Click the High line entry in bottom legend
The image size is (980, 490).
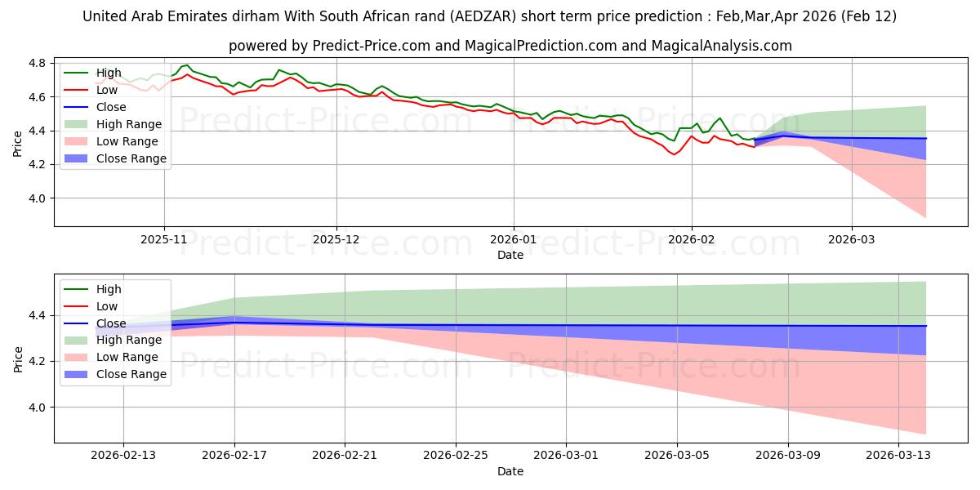click(x=75, y=289)
